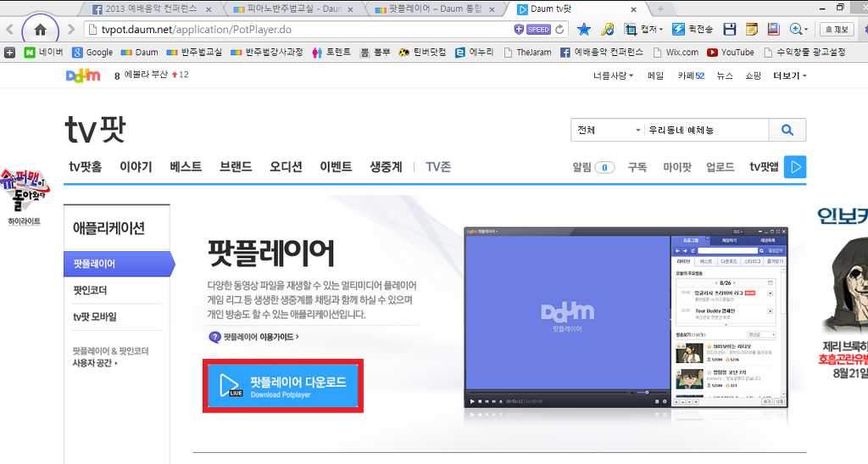
Task: Open the 토렌트 bookmark
Action: tap(331, 52)
